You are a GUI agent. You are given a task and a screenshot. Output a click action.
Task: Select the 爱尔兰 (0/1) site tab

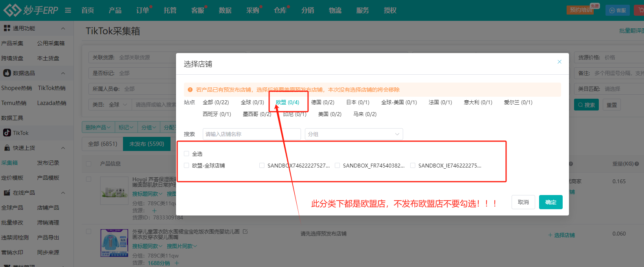point(518,102)
